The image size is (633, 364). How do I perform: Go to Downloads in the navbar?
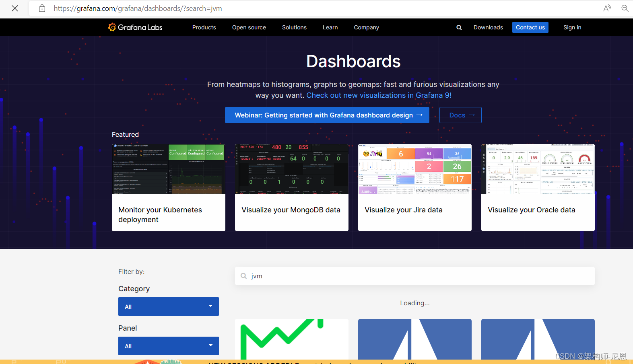(x=488, y=27)
